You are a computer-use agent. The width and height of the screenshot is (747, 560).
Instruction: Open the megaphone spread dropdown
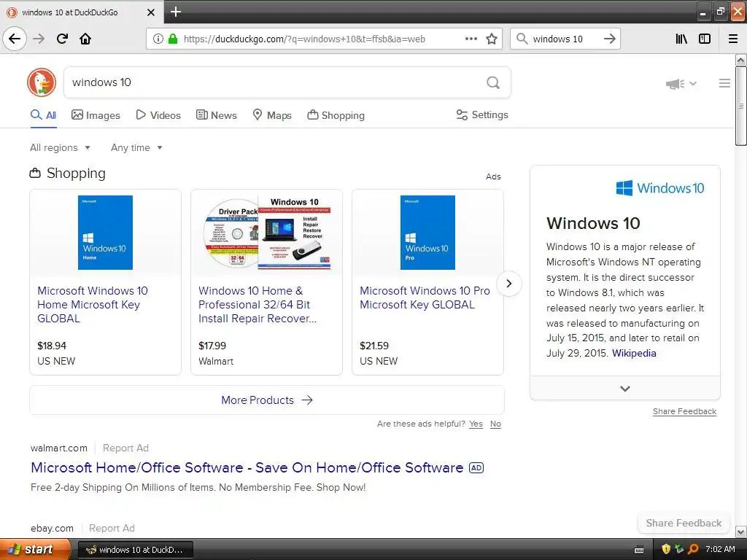(x=681, y=84)
